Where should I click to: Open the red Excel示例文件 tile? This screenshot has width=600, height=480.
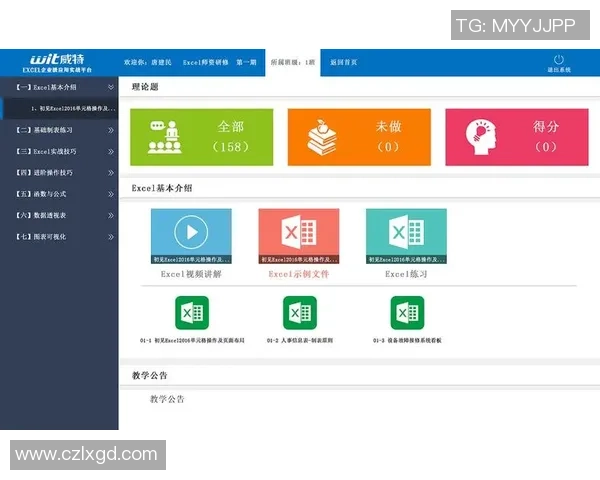coord(298,235)
